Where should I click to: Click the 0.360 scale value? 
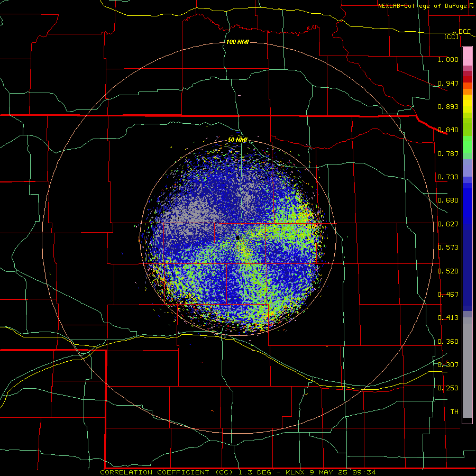pos(448,342)
